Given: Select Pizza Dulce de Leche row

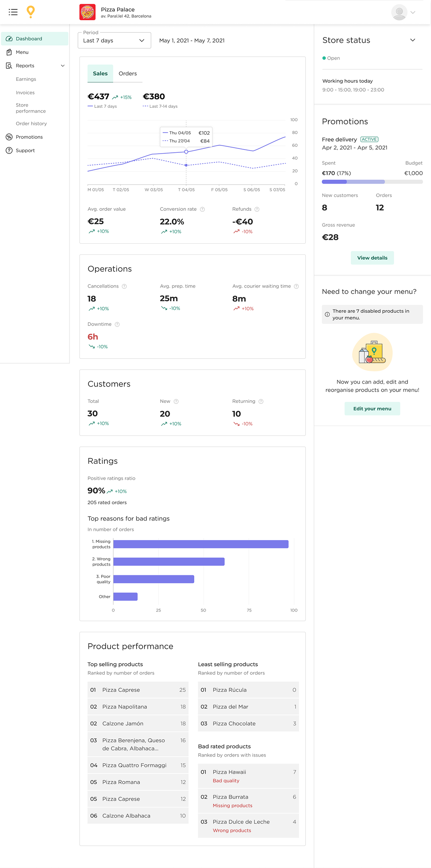Looking at the screenshot, I should 248,826.
